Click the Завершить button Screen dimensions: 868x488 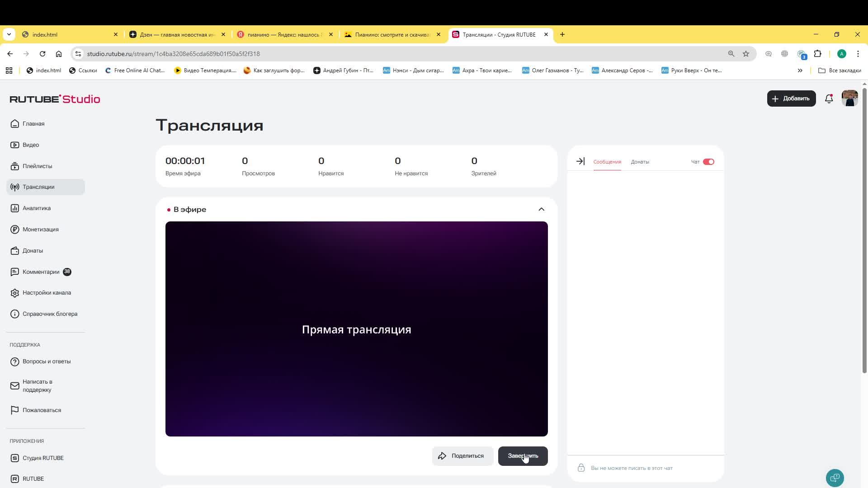523,456
